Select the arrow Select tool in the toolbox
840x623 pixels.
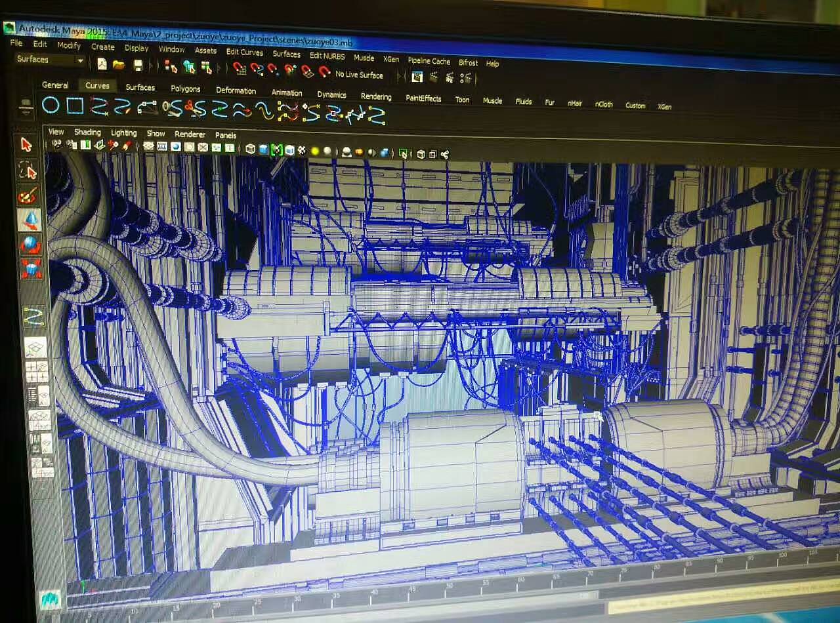26,144
